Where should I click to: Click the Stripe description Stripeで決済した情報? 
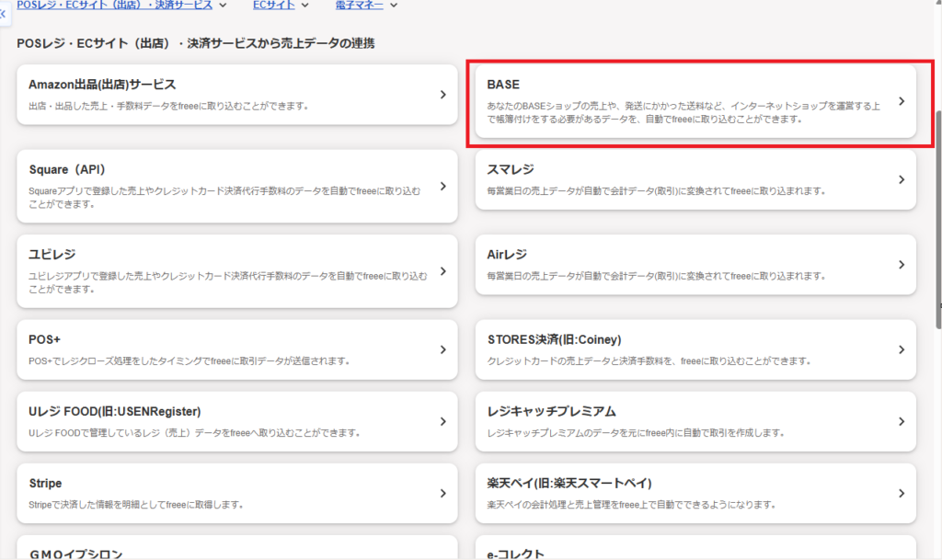click(x=136, y=505)
